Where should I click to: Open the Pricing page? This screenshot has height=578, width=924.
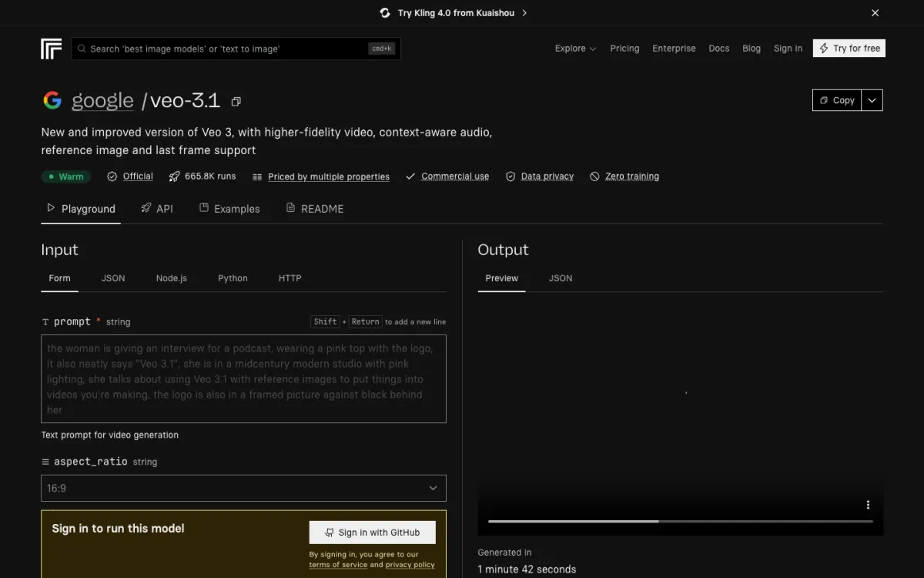[624, 49]
